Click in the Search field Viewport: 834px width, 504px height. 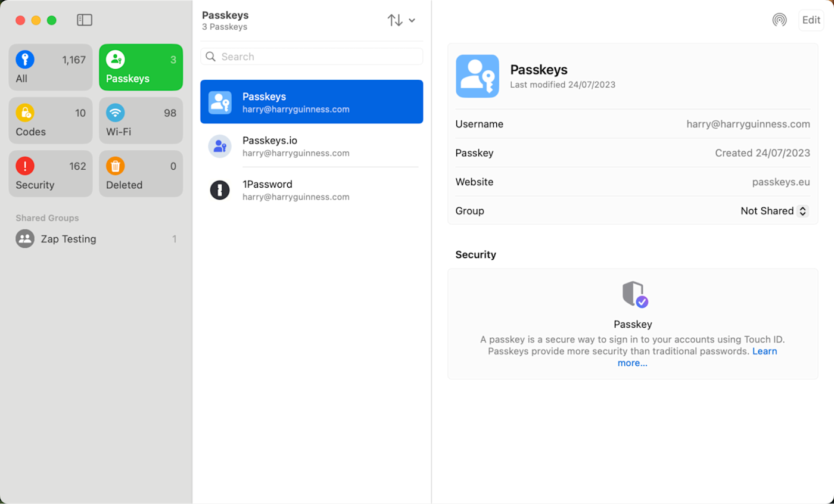click(x=312, y=57)
